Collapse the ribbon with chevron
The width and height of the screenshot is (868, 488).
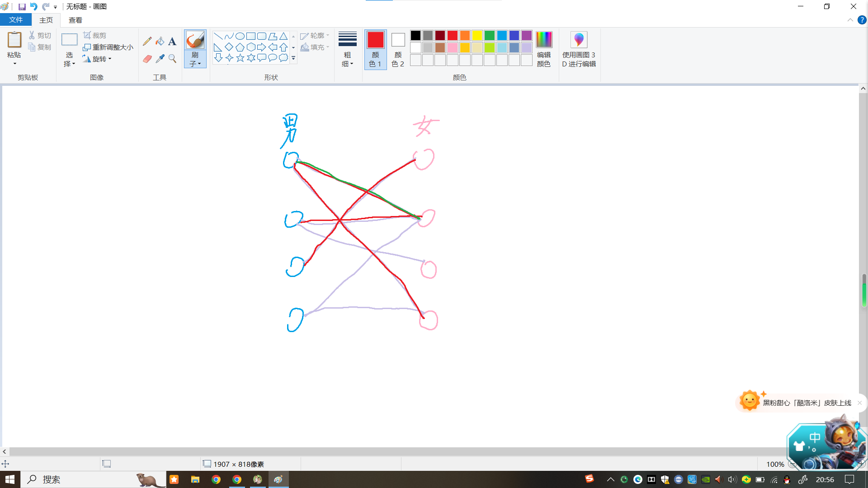pyautogui.click(x=850, y=20)
